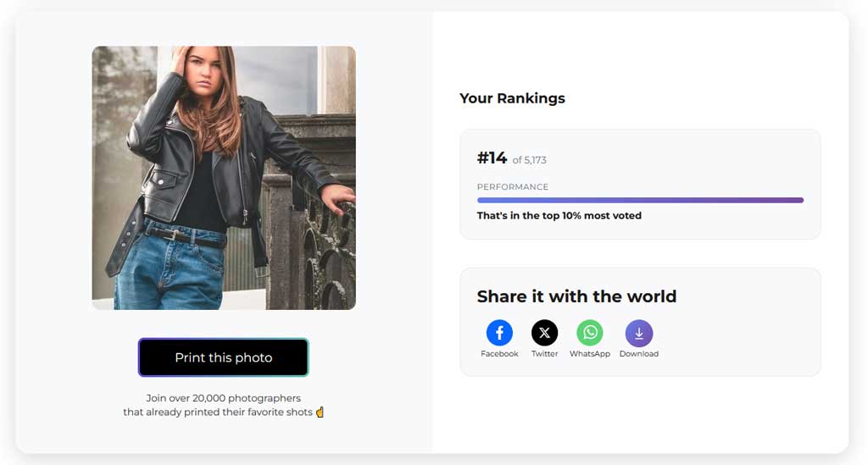Click 'that already printed their favorite shots' line
Screen dimensions: 868x465
coord(218,412)
